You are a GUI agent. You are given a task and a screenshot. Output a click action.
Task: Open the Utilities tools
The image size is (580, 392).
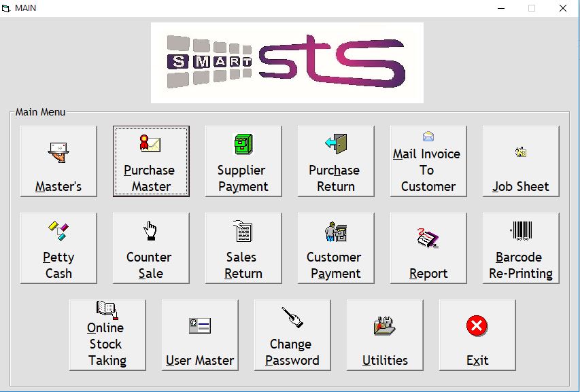[385, 335]
